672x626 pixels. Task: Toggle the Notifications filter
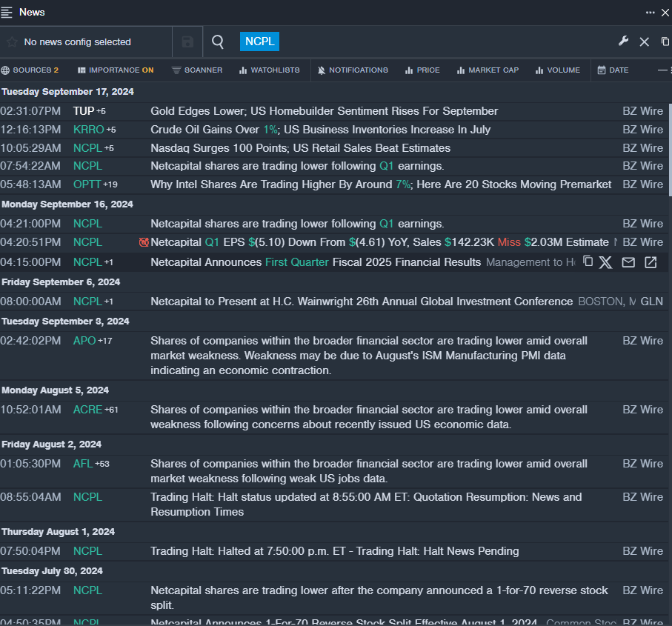(353, 70)
